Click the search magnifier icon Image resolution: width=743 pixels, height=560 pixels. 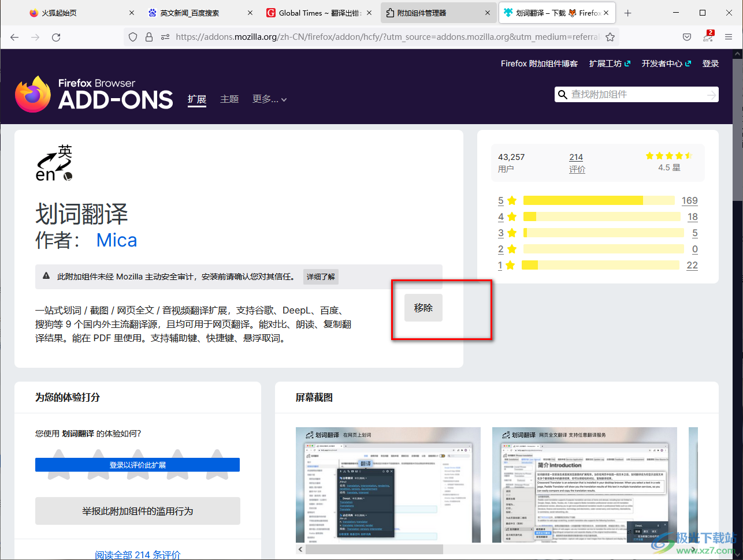click(562, 95)
